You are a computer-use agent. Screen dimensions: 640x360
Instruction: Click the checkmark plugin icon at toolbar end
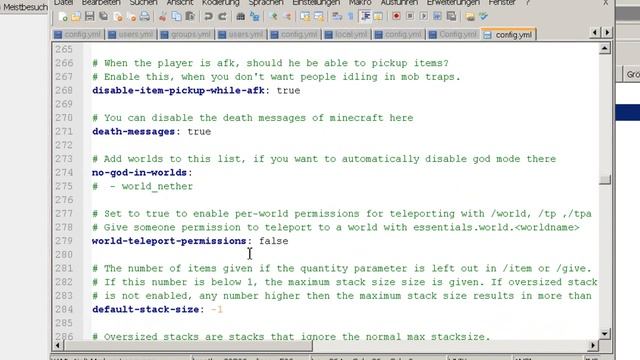(484, 16)
